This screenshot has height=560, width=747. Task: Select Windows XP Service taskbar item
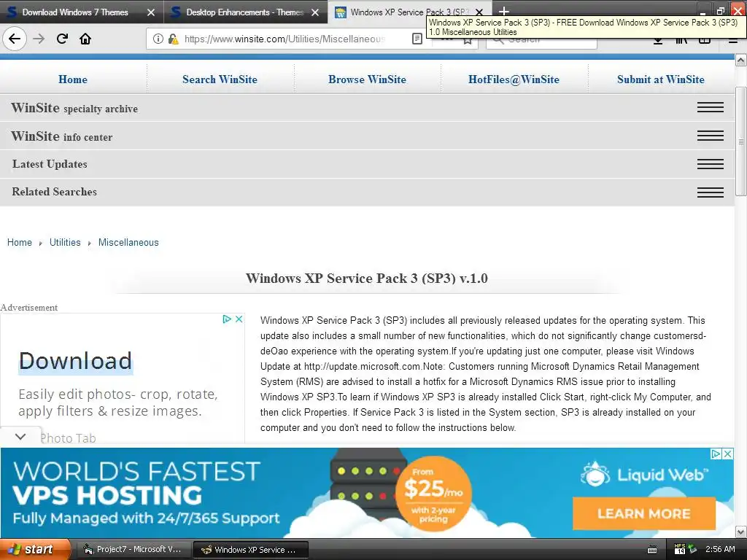coord(251,550)
